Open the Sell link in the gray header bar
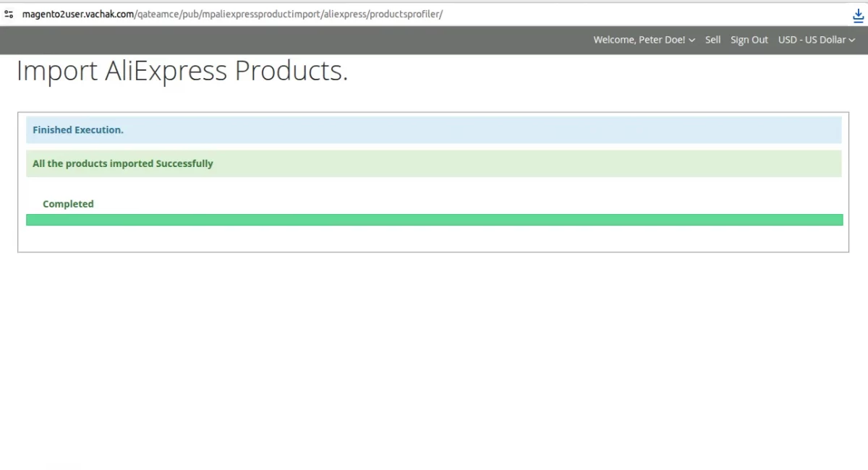 (712, 40)
